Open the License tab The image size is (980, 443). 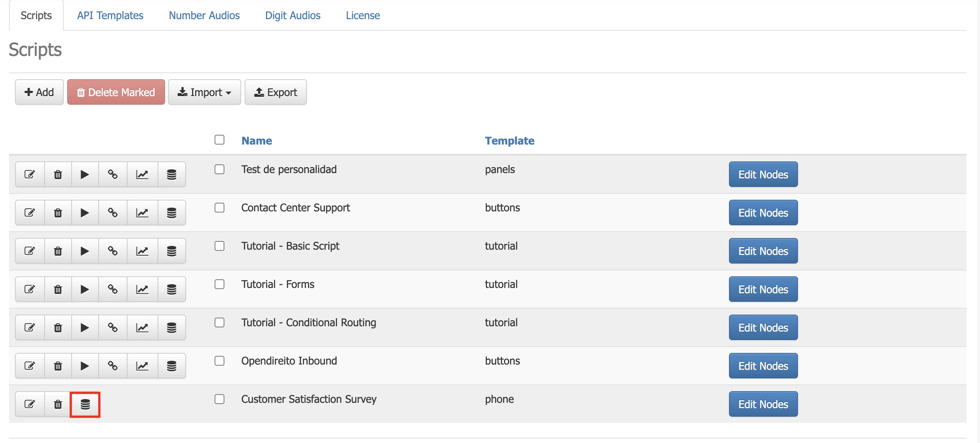click(x=362, y=15)
